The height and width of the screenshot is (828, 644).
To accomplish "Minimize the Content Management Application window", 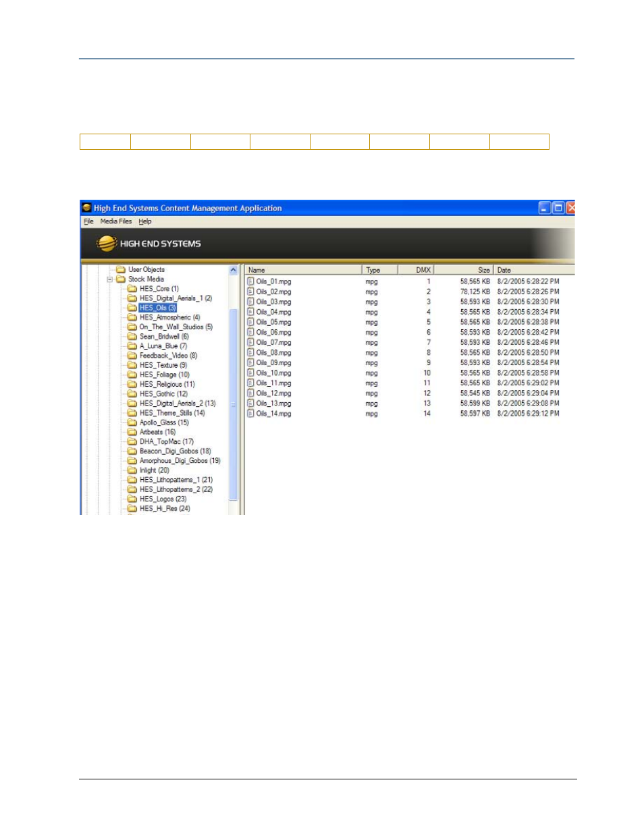I will pos(544,208).
